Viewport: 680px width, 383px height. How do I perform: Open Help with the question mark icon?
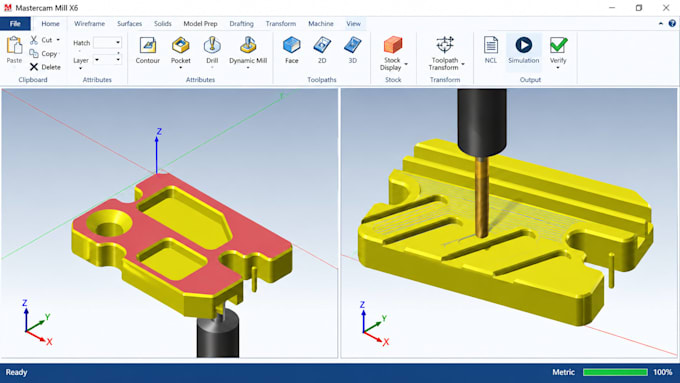coord(672,23)
